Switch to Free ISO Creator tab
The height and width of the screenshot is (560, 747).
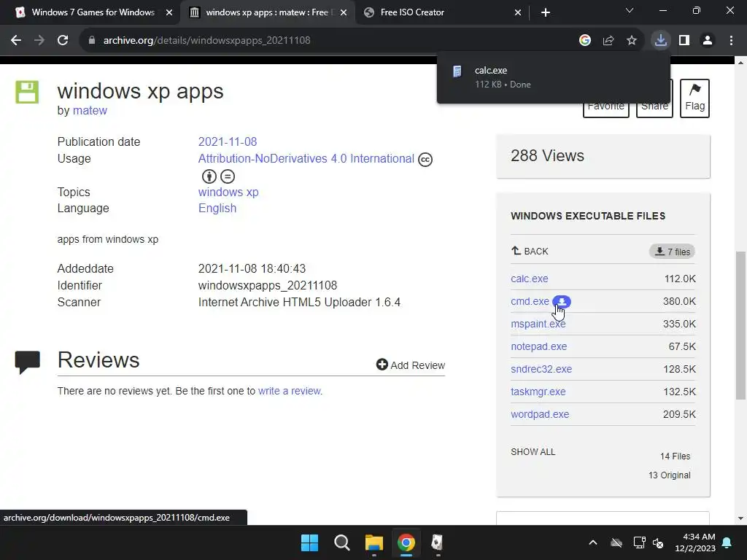click(x=412, y=12)
